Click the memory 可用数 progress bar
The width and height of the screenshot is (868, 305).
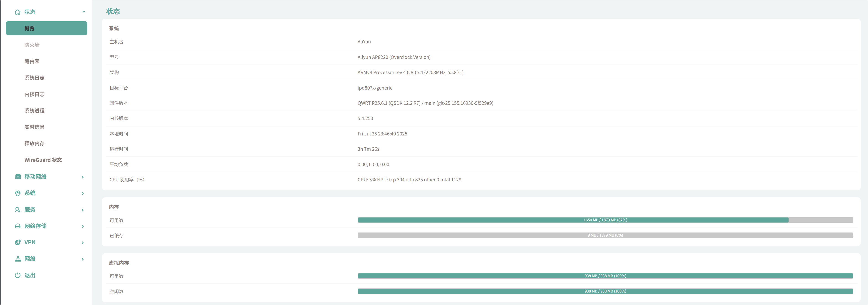click(605, 220)
